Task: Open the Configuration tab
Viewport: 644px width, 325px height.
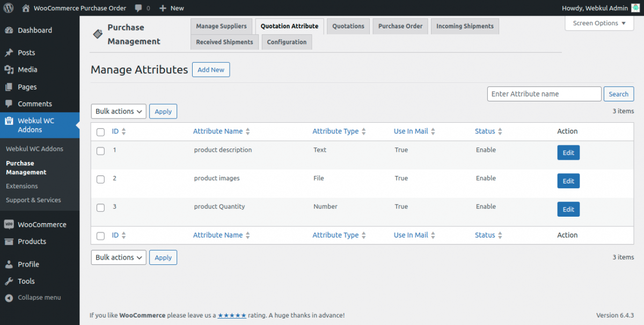Action: [x=287, y=42]
